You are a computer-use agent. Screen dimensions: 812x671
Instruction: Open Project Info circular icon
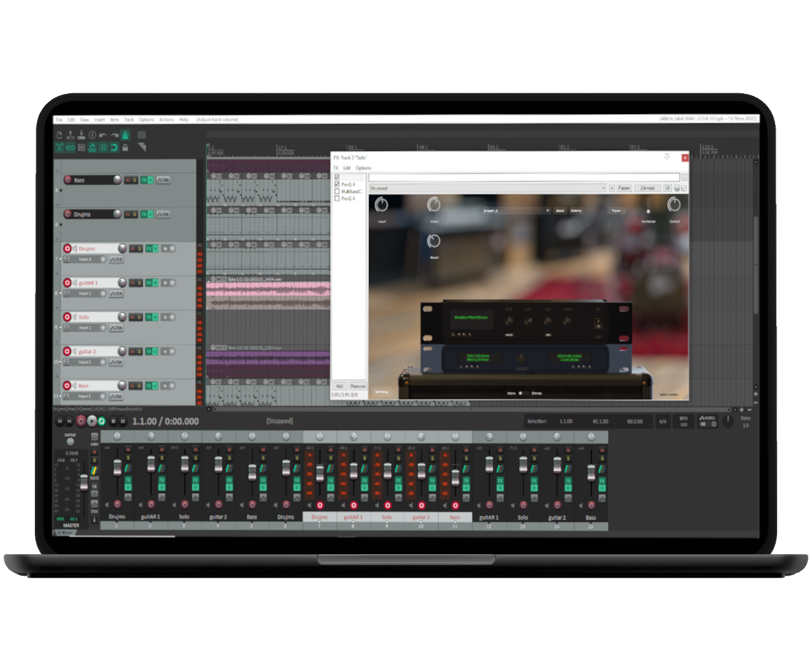[x=92, y=136]
